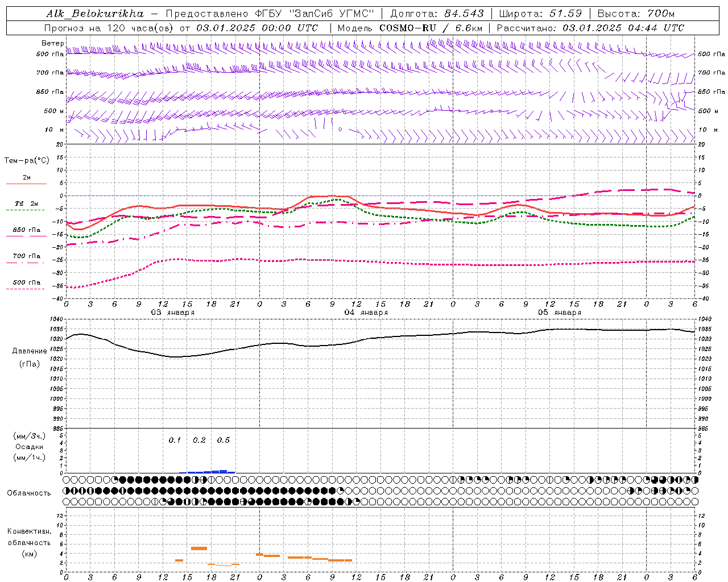This screenshot has width=728, height=582.
Task: Click the tallest blue precipitation bar
Action: pyautogui.click(x=223, y=471)
